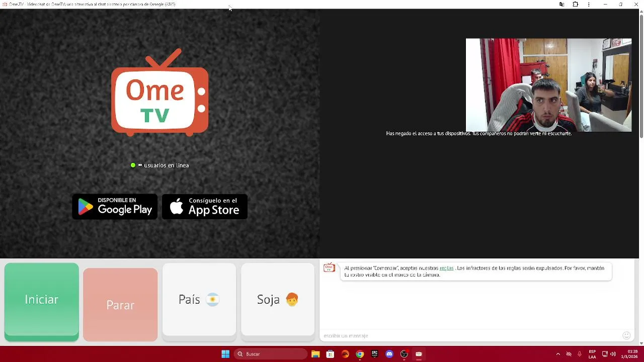Click the ESP LAA language indicator
Image resolution: width=644 pixels, height=362 pixels.
[x=592, y=354]
